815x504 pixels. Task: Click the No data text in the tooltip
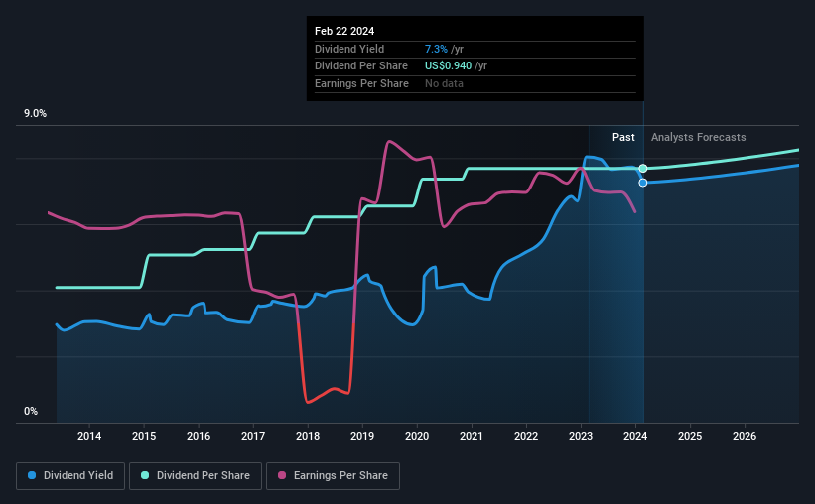coord(444,83)
